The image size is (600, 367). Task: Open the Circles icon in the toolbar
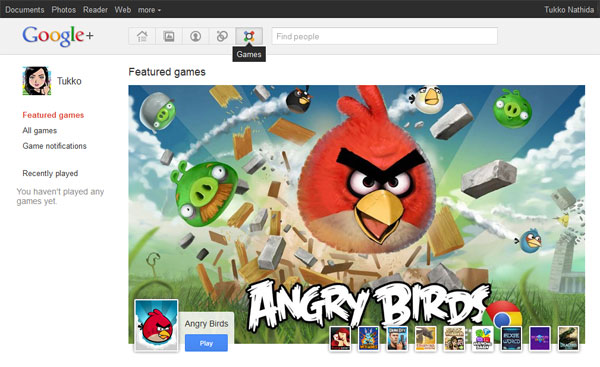pyautogui.click(x=222, y=36)
